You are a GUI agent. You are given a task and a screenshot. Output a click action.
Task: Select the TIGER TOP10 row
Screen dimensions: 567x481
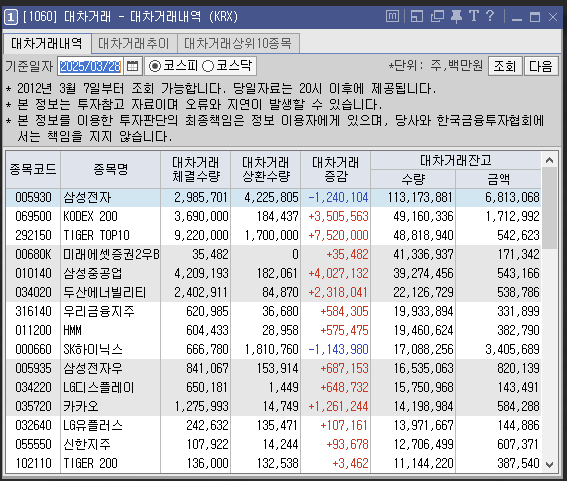pos(273,235)
